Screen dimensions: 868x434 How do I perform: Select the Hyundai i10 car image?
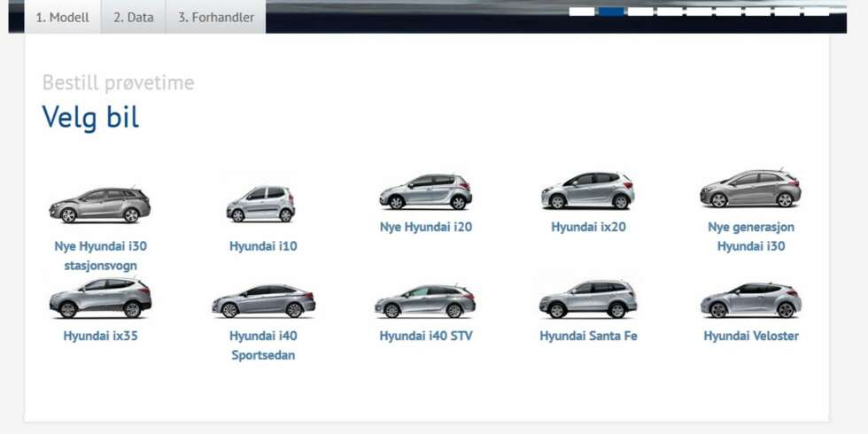261,204
